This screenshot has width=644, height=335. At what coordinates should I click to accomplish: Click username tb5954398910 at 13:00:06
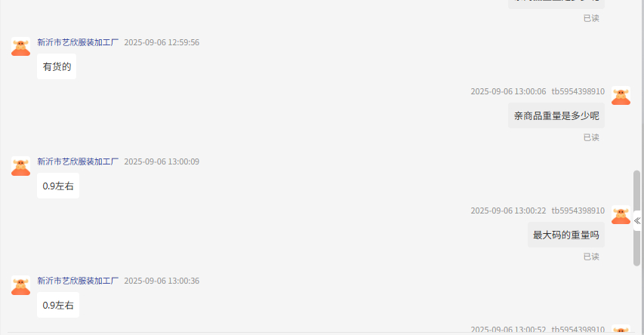point(578,91)
